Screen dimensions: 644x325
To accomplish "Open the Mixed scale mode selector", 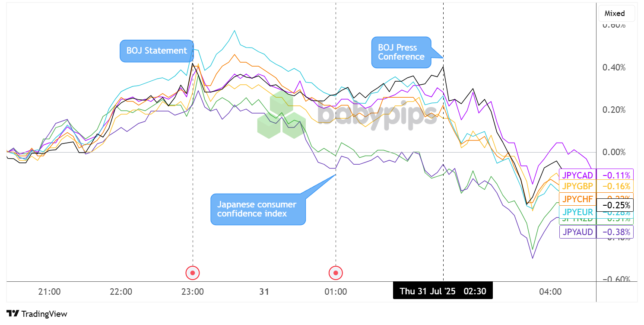I will 616,13.
